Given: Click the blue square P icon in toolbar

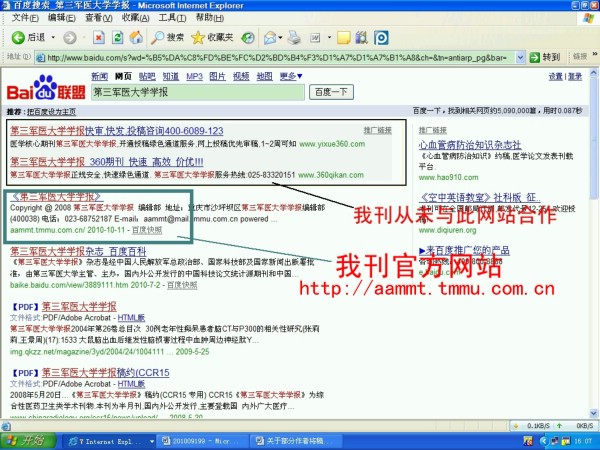Looking at the screenshot, I should (x=381, y=38).
